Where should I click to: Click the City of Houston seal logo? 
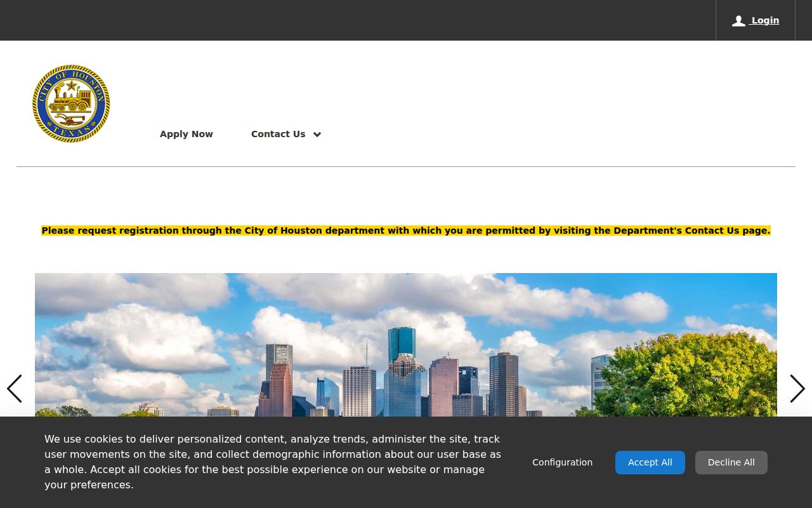[71, 104]
